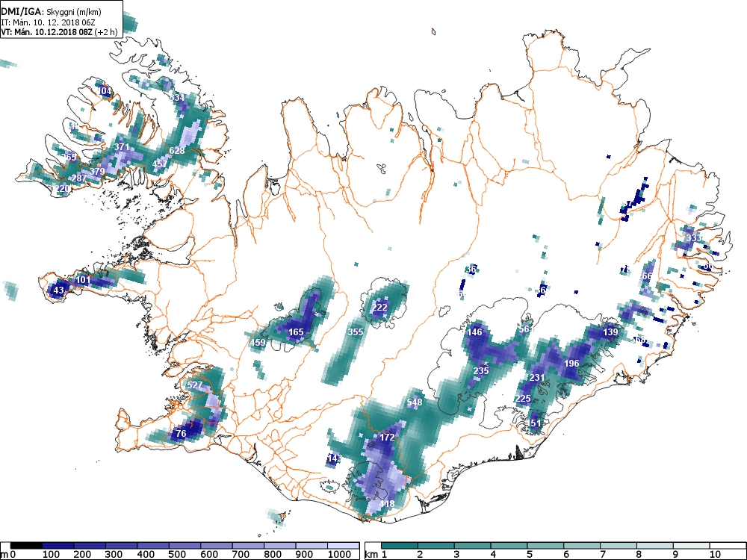Click the black swatch in the meter legend
Image resolution: width=747 pixels, height=560 pixels.
(x=26, y=546)
